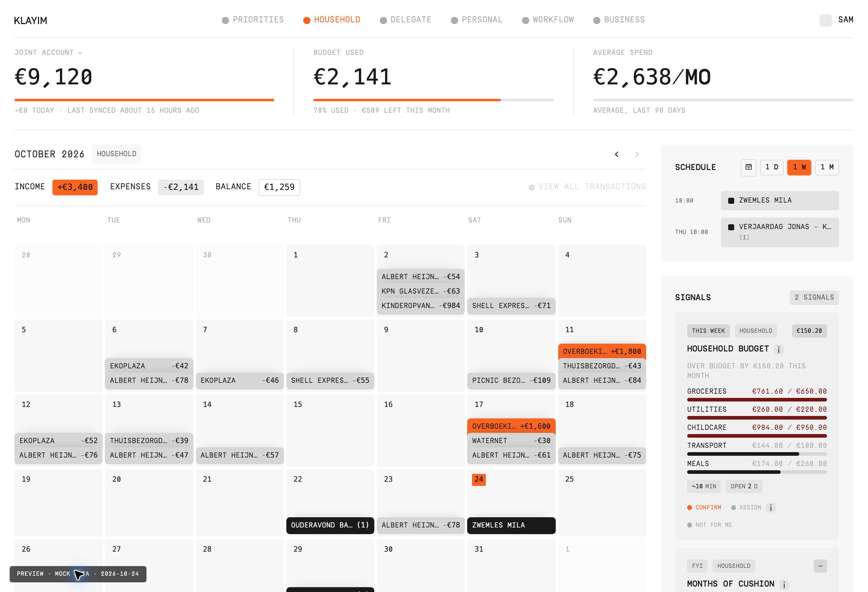Click the Transport budget bar

click(757, 454)
